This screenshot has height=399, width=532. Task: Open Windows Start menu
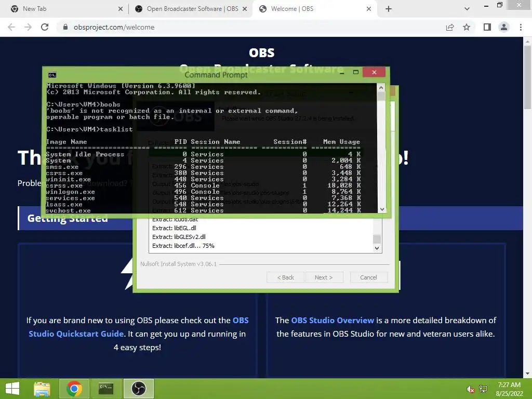tap(12, 389)
